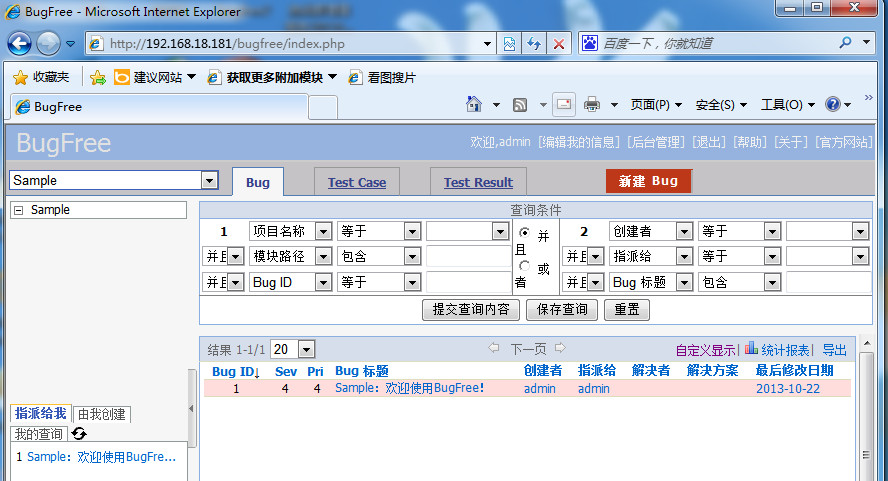The height and width of the screenshot is (481, 888).
Task: Click the browser Forward arrow button
Action: pyautogui.click(x=48, y=44)
